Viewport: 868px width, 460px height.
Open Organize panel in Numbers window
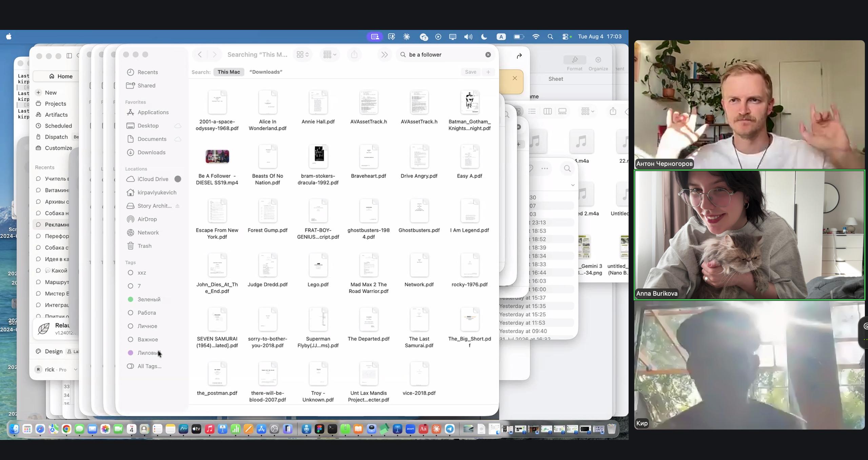tap(598, 63)
